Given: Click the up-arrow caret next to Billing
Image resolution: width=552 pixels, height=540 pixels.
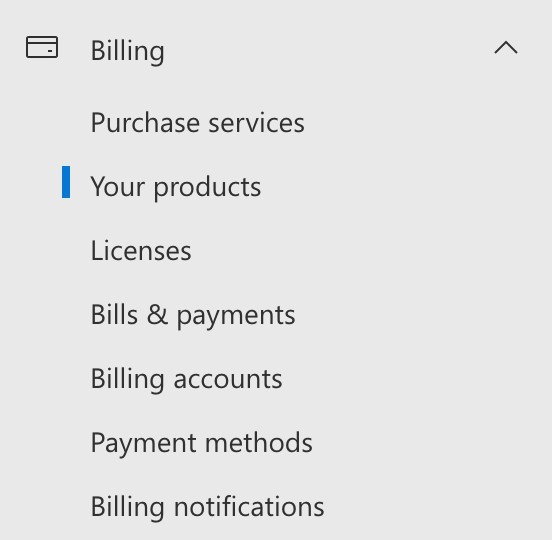Looking at the screenshot, I should click(x=506, y=48).
